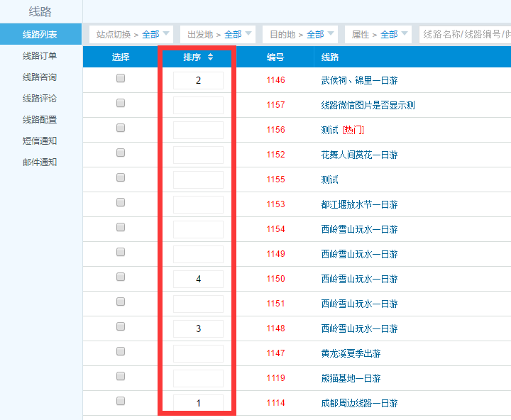Open 都江堰放水节一日游 route
Screen dimensions: 511x420
(x=359, y=204)
